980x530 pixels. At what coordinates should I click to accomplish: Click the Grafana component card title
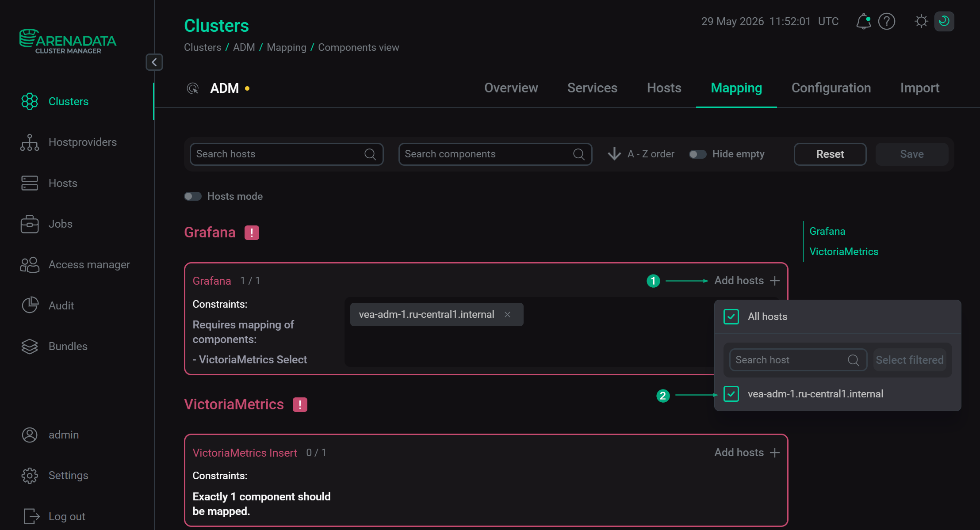point(212,281)
